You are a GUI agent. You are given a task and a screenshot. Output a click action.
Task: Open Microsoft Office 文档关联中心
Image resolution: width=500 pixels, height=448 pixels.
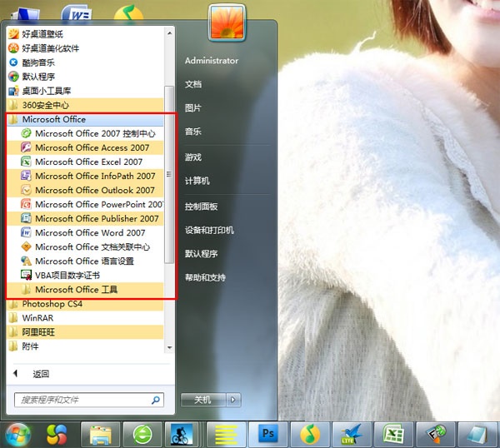click(x=86, y=247)
